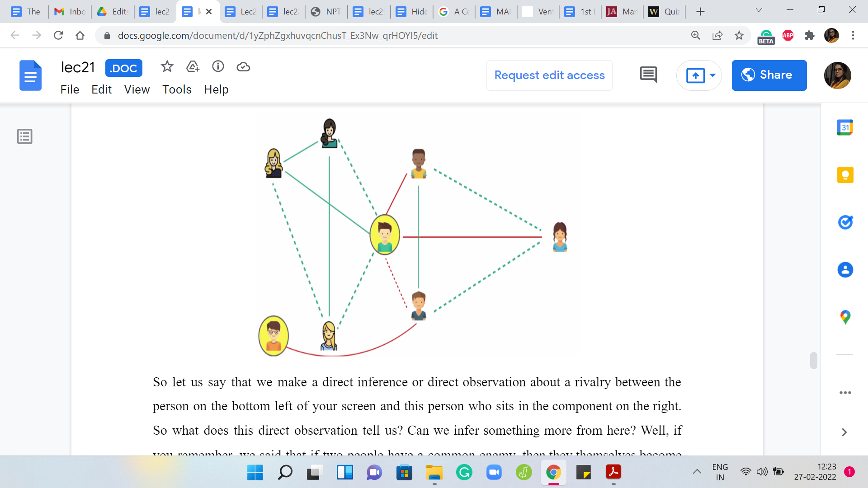Viewport: 868px width, 488px height.
Task: Open Google Calendar side panel
Action: click(x=845, y=128)
